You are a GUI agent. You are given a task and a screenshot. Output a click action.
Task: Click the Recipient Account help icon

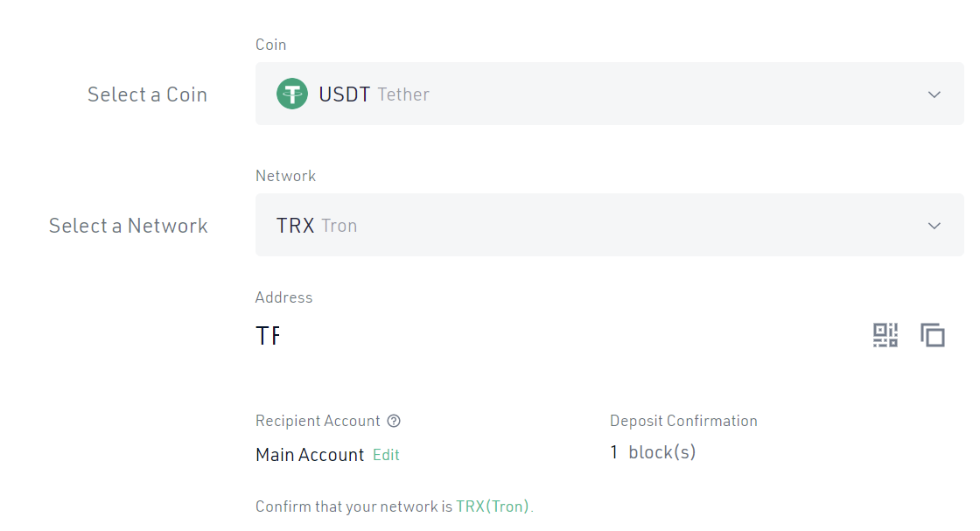[394, 421]
